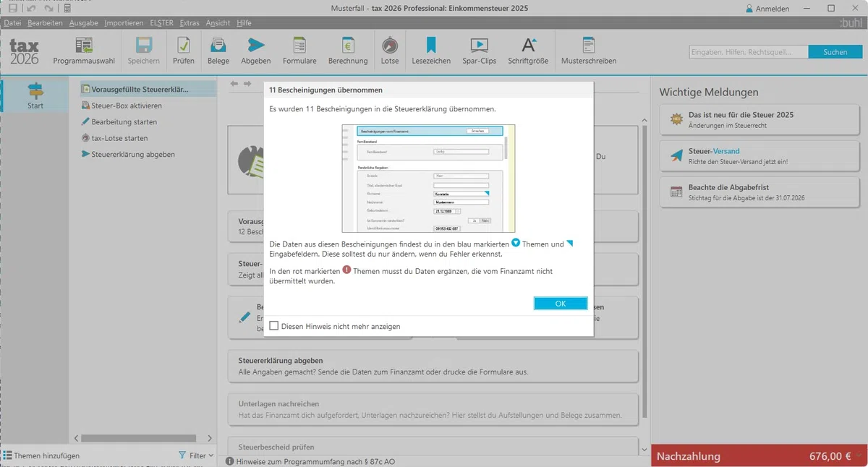
Task: Open the Datei menu
Action: [12, 22]
